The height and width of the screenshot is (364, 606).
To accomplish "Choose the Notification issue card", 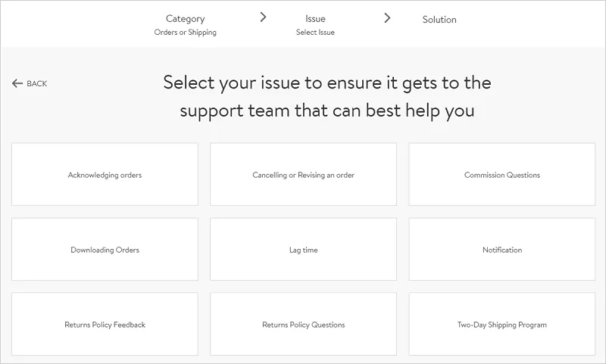I will [x=501, y=250].
